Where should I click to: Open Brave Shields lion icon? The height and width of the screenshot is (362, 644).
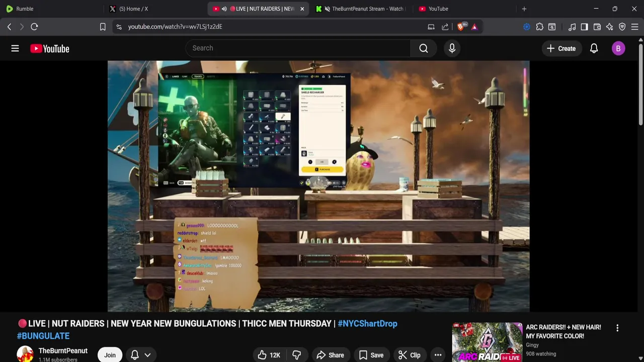click(x=461, y=26)
